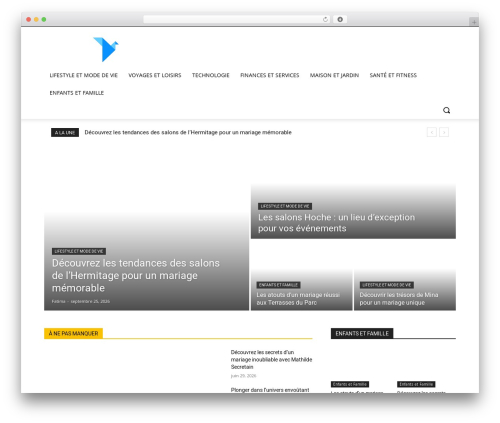Go to previous ticker headline arrow
Viewport: 500px width, 423px height.
(x=432, y=132)
